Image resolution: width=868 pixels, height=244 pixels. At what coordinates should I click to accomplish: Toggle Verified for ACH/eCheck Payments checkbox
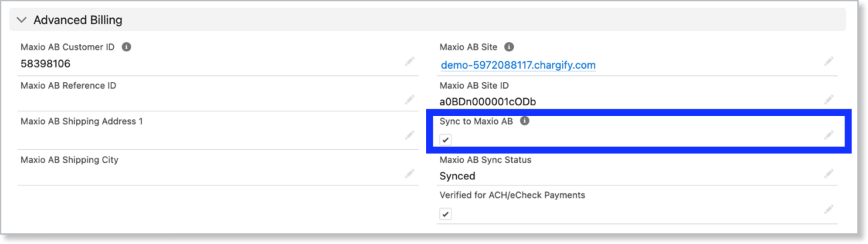click(446, 214)
